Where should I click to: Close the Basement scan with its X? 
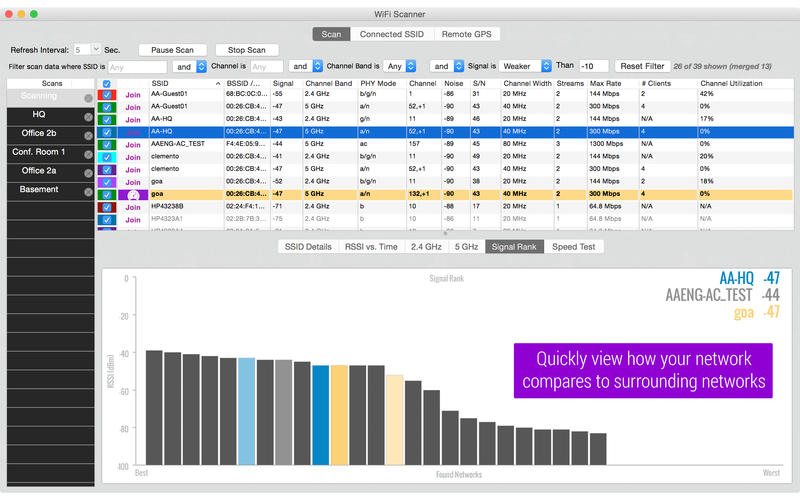tap(88, 190)
